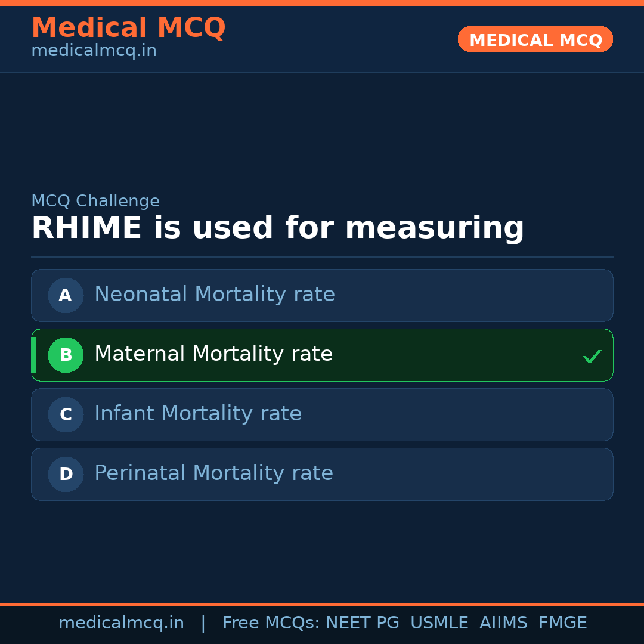Click the Medical MCQ header title

pyautogui.click(x=128, y=28)
